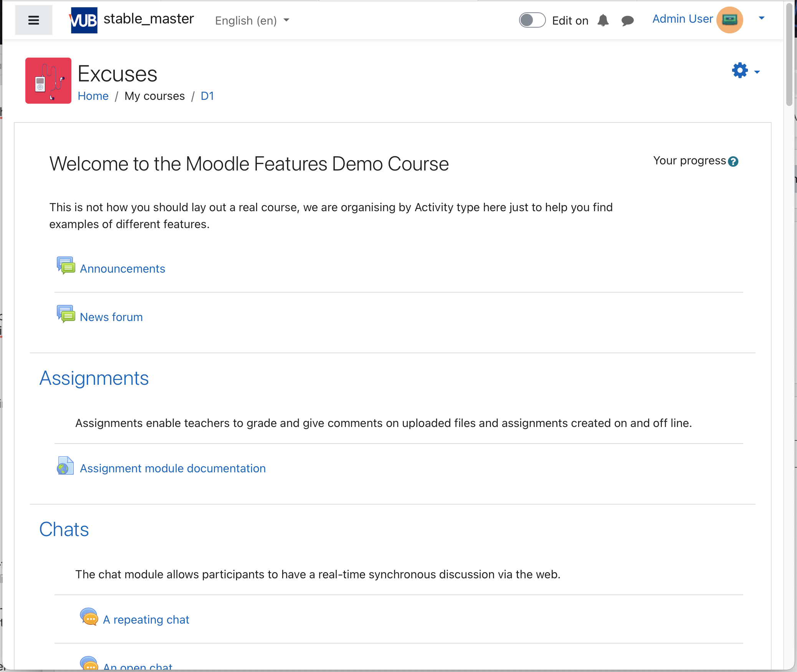The image size is (797, 672).
Task: Click the Welcome to the Moodle Features heading
Action: [249, 164]
